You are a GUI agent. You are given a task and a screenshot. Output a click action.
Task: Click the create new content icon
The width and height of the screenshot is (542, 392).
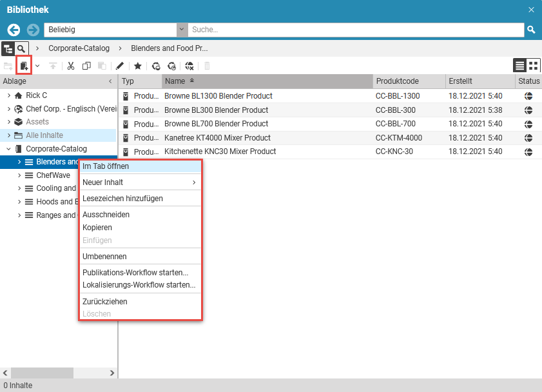click(24, 66)
